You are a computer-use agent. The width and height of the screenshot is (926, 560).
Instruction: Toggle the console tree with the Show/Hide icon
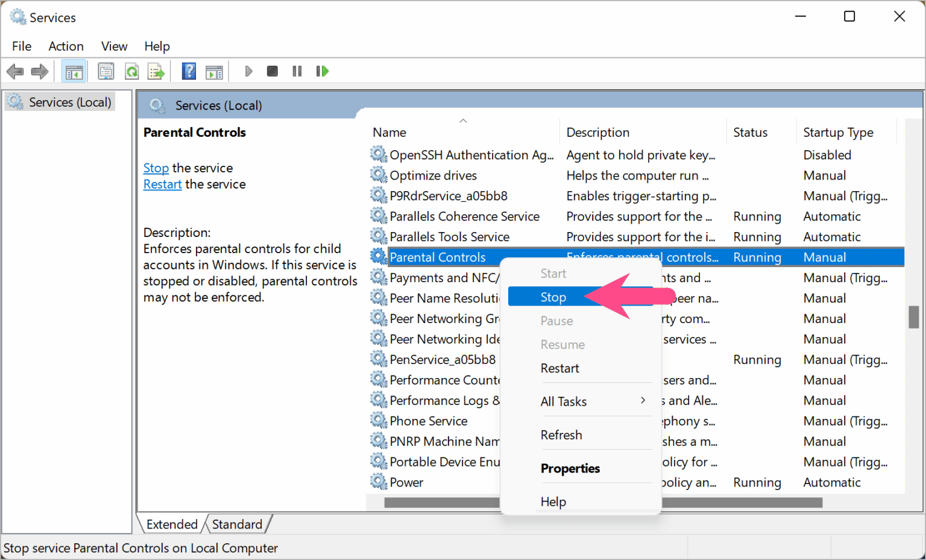click(x=74, y=71)
